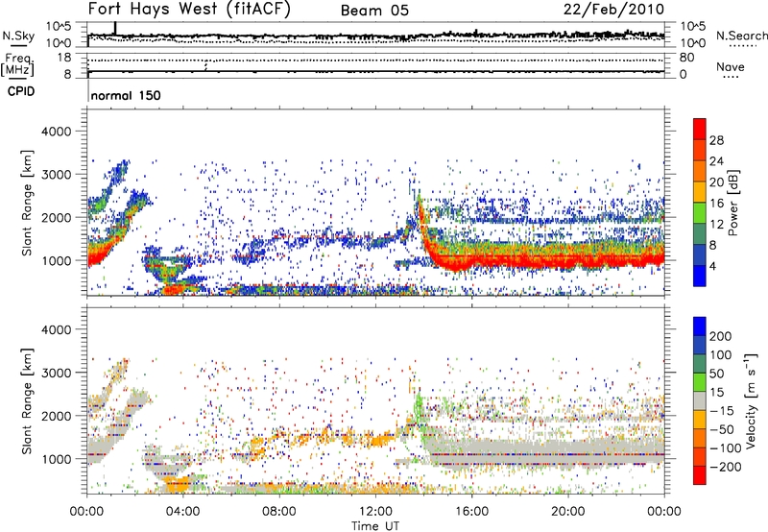Click the "CPID" row label
Screen dimensions: 768x532
tap(21, 91)
